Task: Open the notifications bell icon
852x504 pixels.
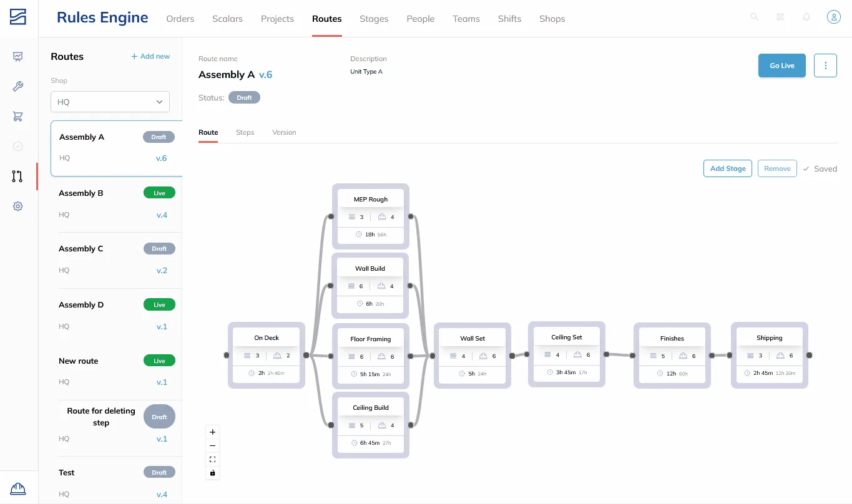Action: (806, 17)
